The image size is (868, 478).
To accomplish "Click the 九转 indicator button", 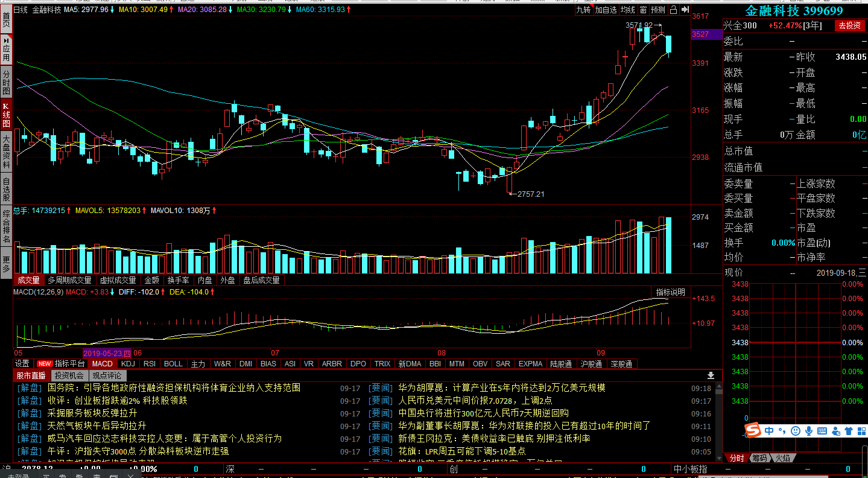I will click(x=583, y=10).
